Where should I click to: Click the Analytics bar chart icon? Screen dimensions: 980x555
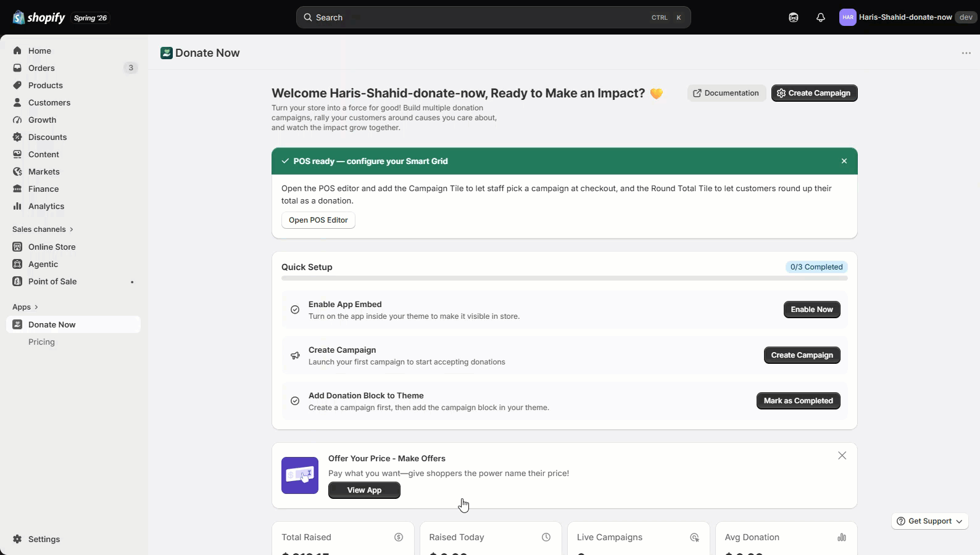coord(17,206)
